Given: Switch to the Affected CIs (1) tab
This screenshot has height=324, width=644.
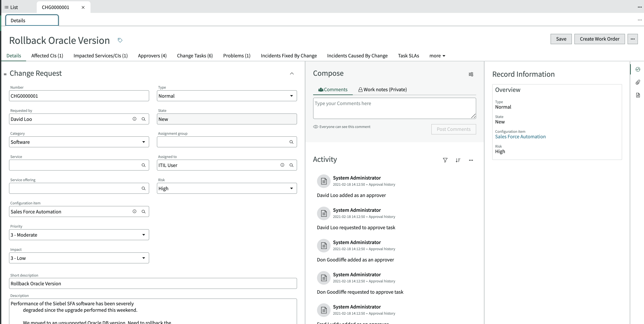Looking at the screenshot, I should 47,56.
